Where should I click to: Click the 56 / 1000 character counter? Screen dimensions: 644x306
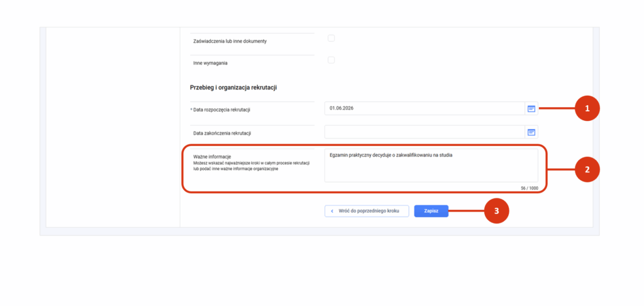point(529,188)
